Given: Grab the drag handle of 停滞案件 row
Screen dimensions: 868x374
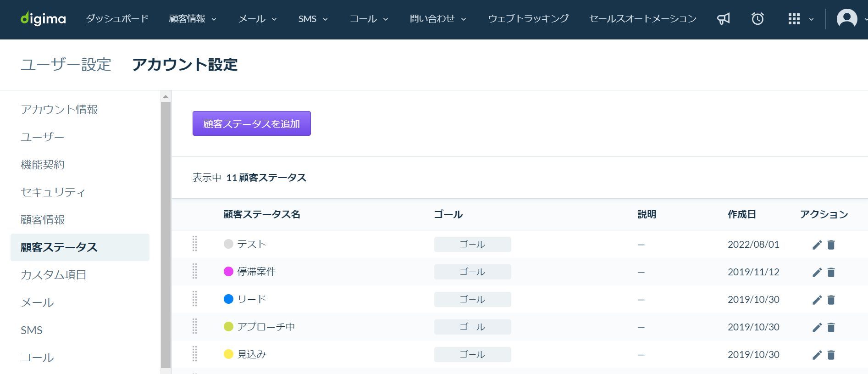Looking at the screenshot, I should click(195, 271).
